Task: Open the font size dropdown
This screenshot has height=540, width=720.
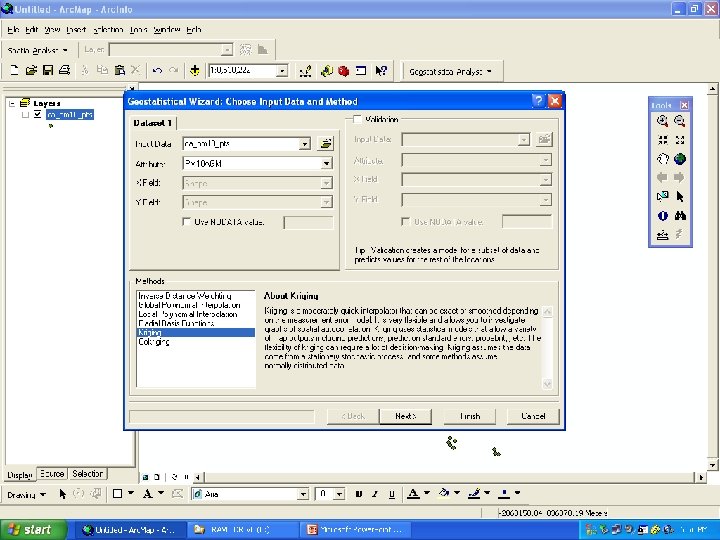Action: pos(339,495)
